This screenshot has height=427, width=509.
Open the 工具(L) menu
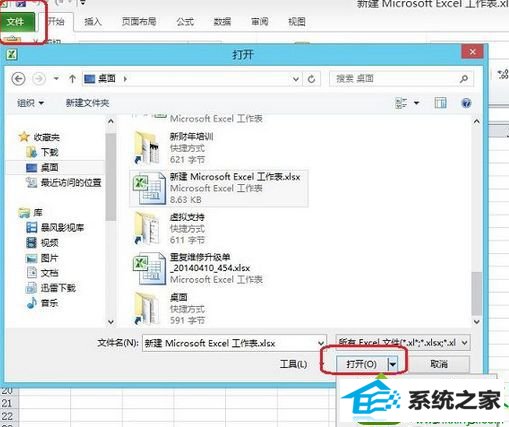[293, 364]
